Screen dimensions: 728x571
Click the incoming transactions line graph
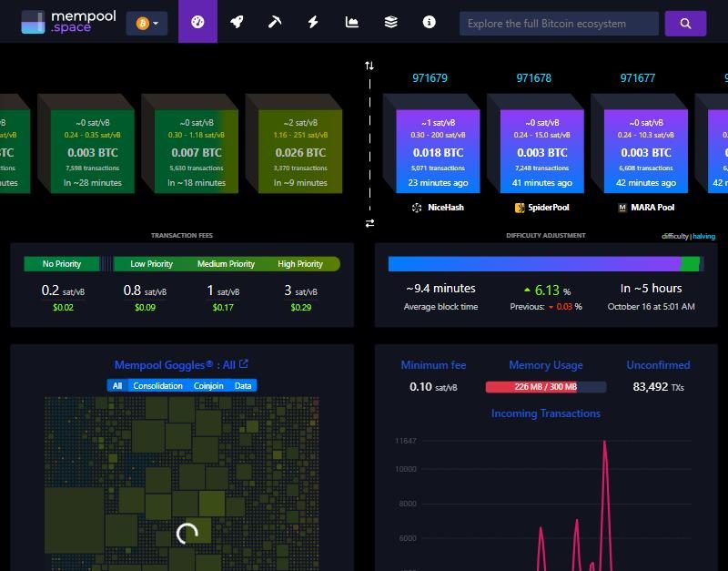tap(545, 505)
